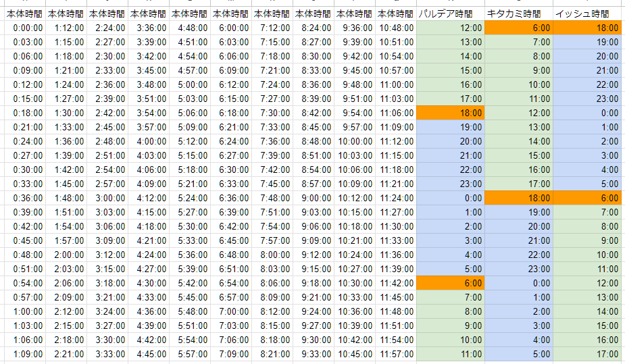Click the 1:30:00 cell
This screenshot has width=625, height=364.
[66, 113]
